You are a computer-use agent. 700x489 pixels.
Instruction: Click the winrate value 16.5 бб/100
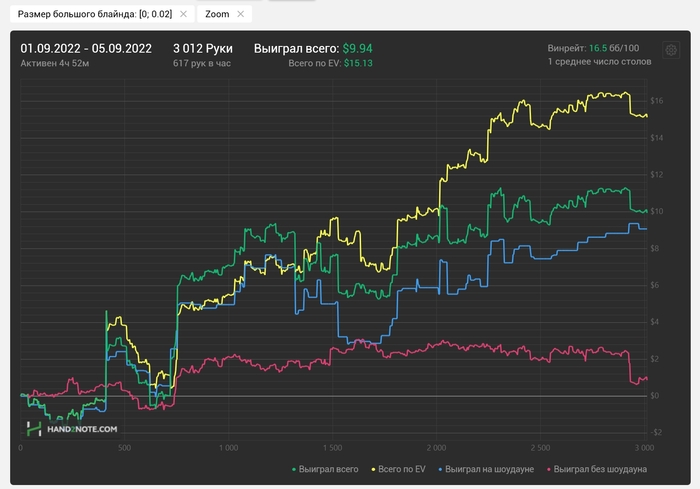(x=614, y=48)
